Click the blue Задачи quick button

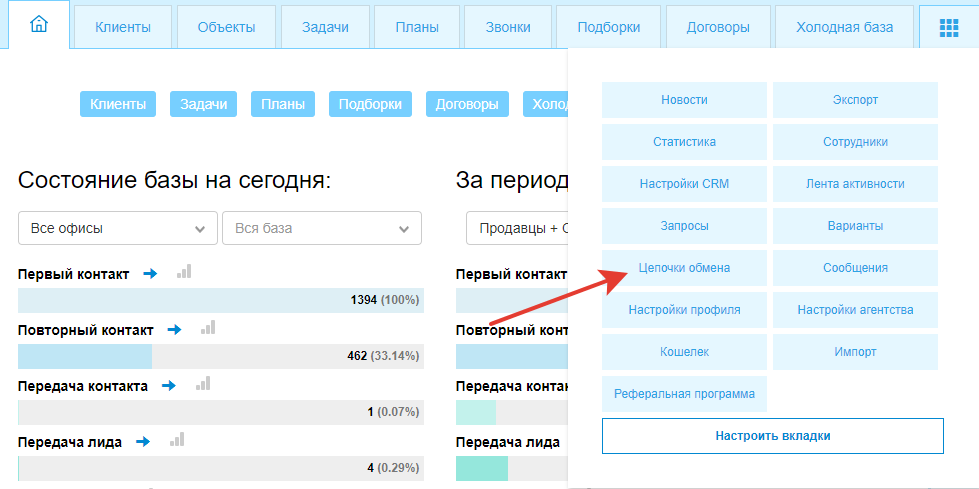coord(204,104)
